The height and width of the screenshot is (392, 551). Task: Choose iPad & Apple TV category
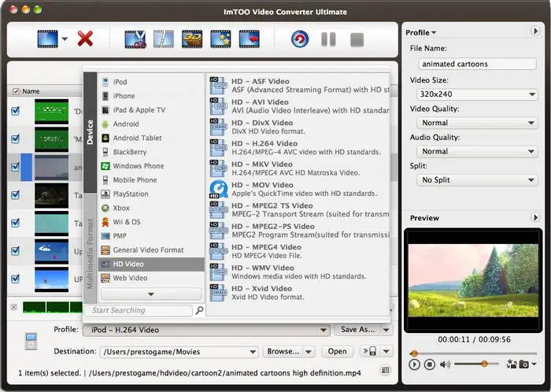[x=151, y=110]
